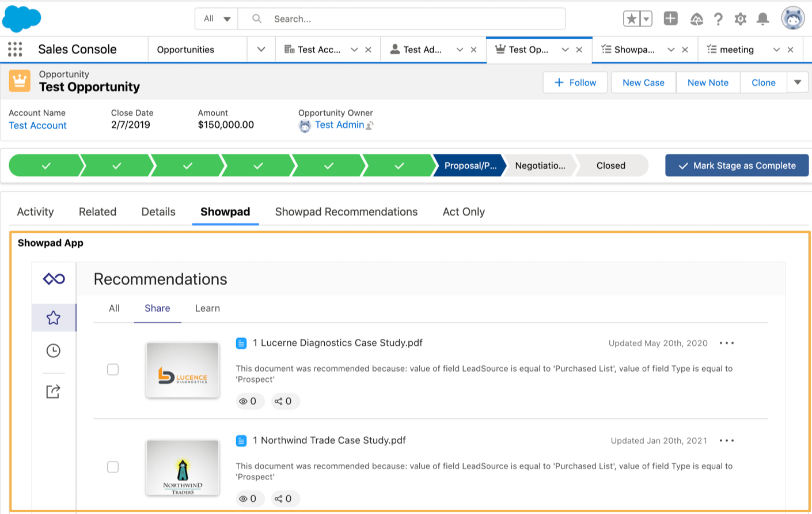Open help using the question mark icon
The height and width of the screenshot is (514, 812).
tap(718, 18)
